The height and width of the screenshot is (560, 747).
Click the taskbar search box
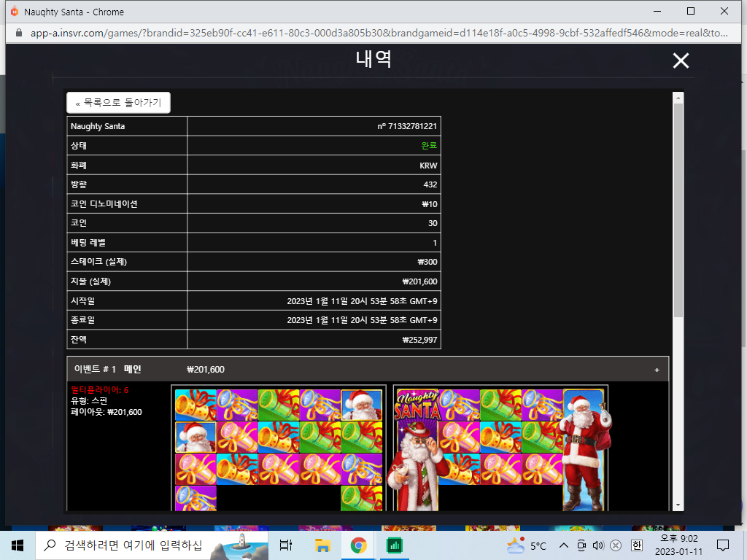(152, 545)
